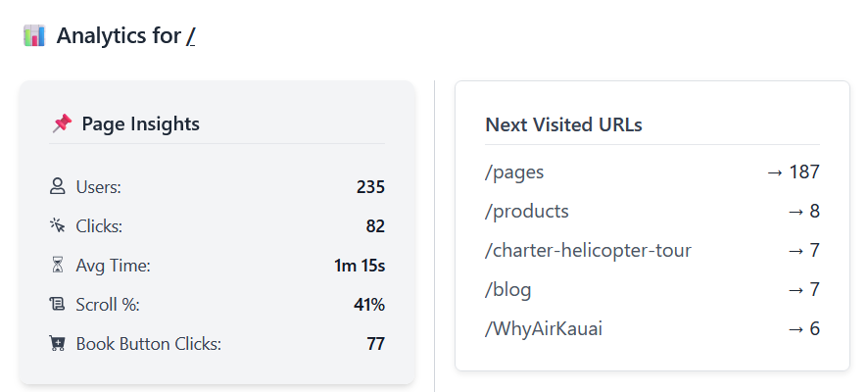Select the /WhyAirKauai URL entry

543,329
